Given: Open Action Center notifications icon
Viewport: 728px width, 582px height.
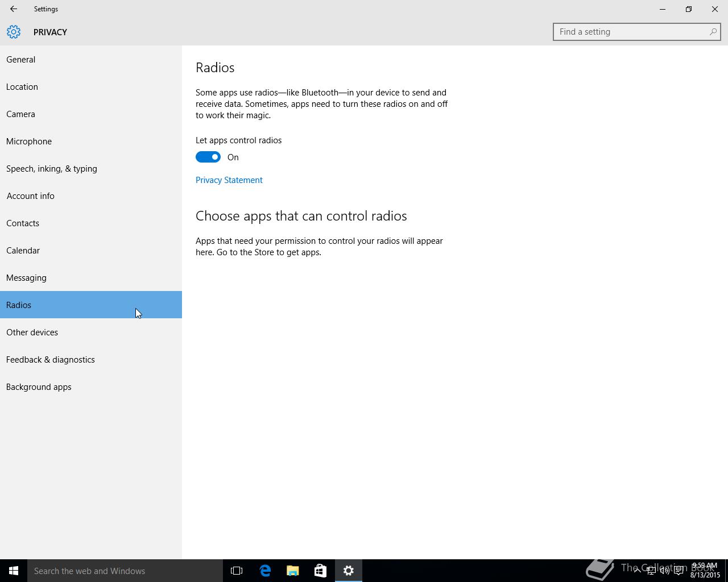Looking at the screenshot, I should (679, 571).
